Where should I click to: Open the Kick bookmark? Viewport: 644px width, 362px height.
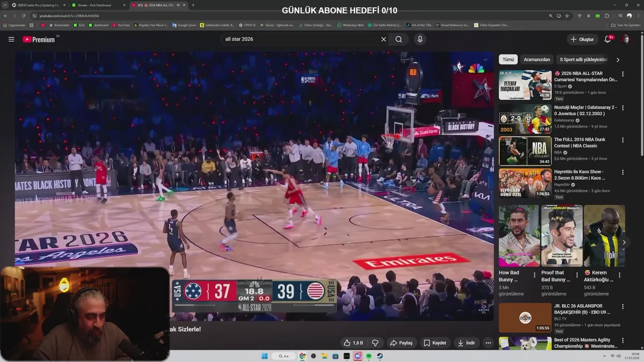point(79,25)
